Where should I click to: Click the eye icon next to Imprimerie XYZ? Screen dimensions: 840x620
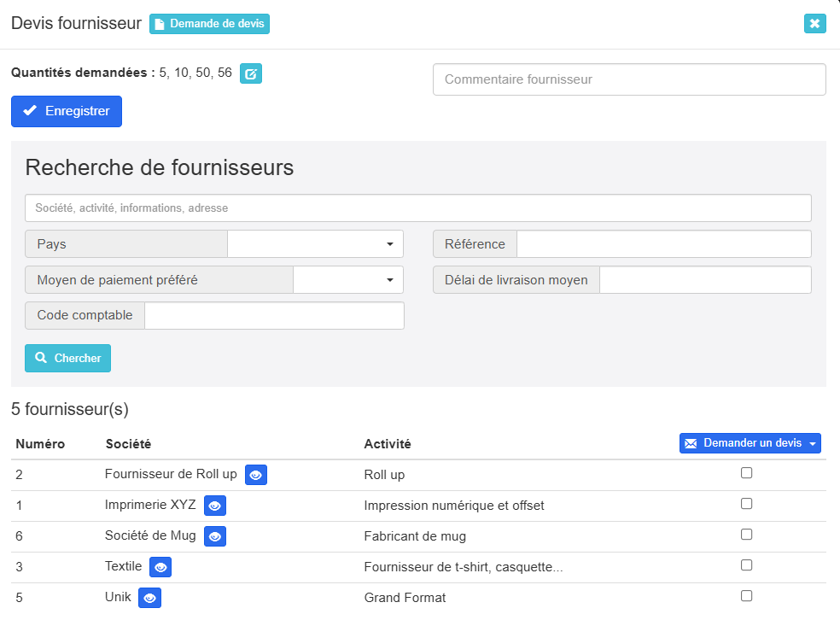point(215,506)
